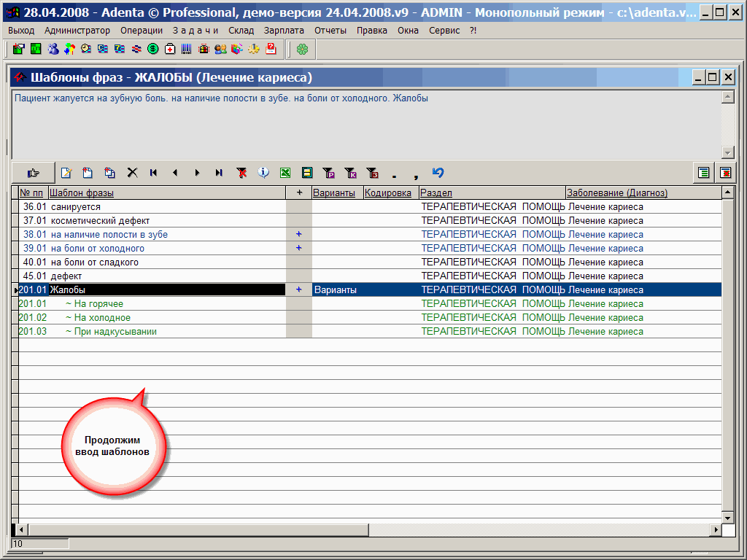Open the Отчеты menu
The width and height of the screenshot is (747, 560).
(x=330, y=30)
